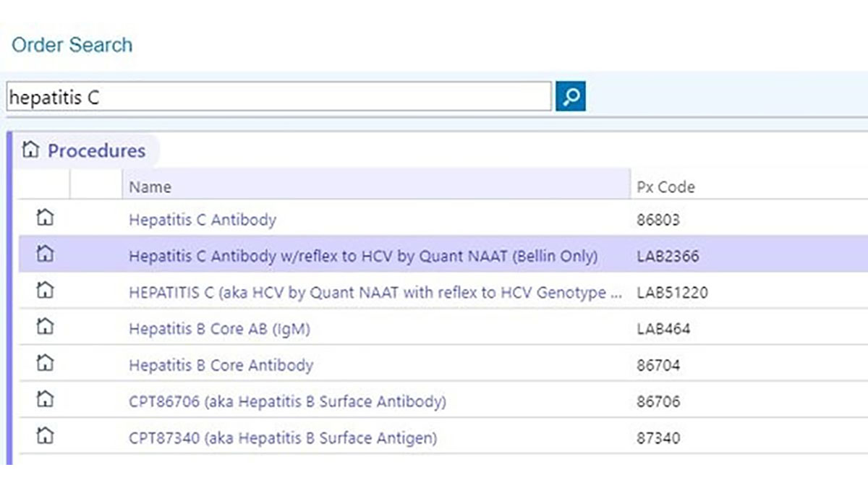
Task: Click house icon in CPT86706 row
Action: point(45,399)
